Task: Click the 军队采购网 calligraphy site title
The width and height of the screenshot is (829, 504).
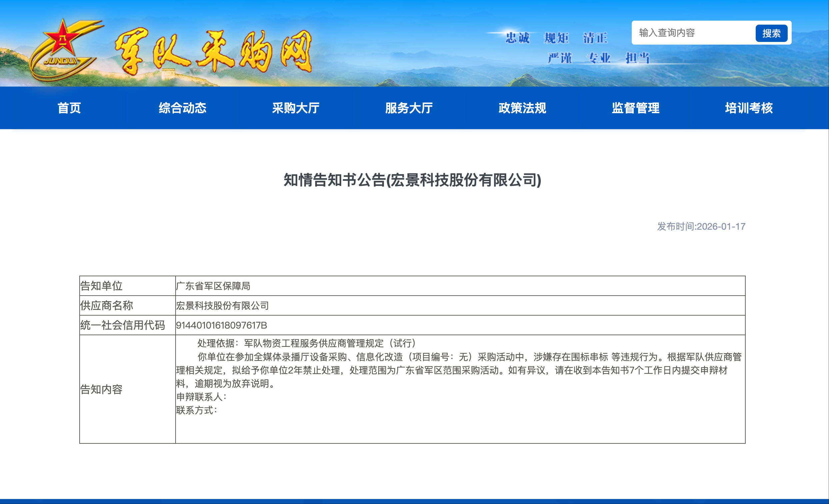Action: click(214, 51)
